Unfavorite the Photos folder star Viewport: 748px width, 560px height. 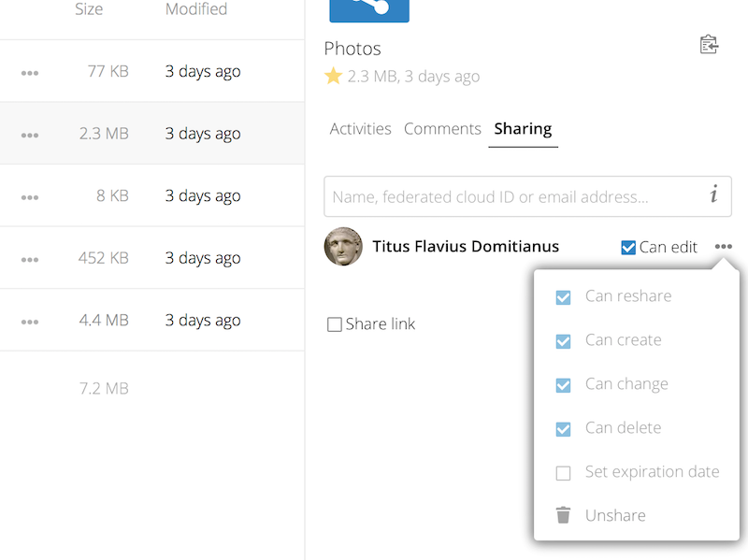[334, 77]
